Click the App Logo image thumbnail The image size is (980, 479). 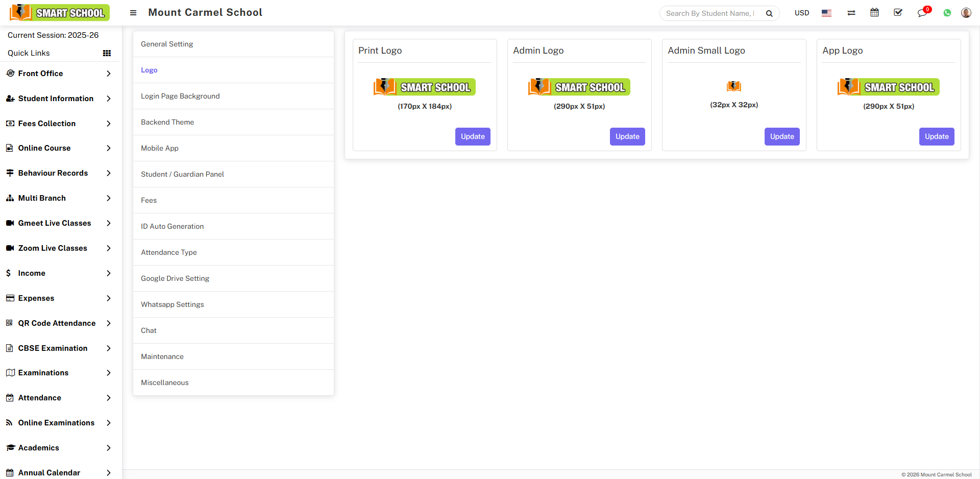pyautogui.click(x=888, y=87)
